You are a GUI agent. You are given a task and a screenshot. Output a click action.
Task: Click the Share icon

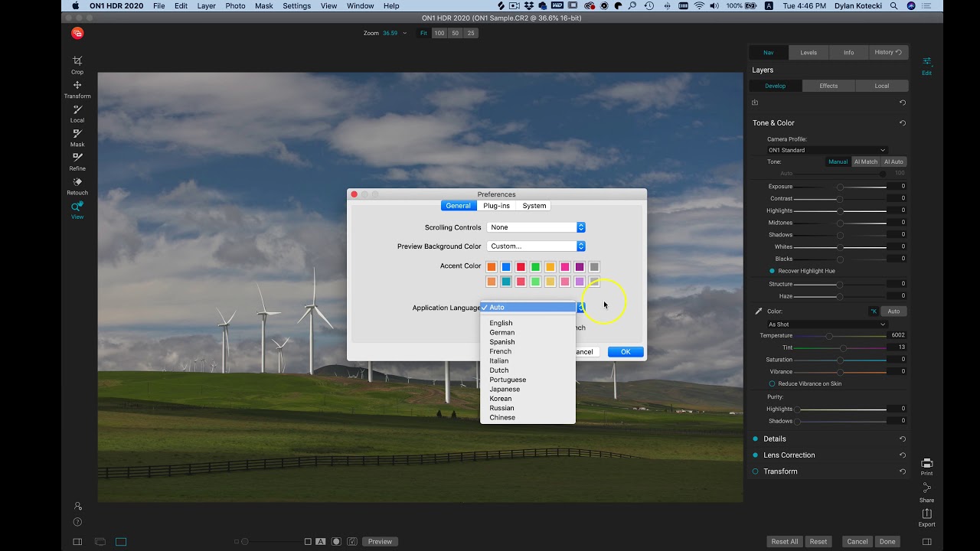(x=926, y=492)
